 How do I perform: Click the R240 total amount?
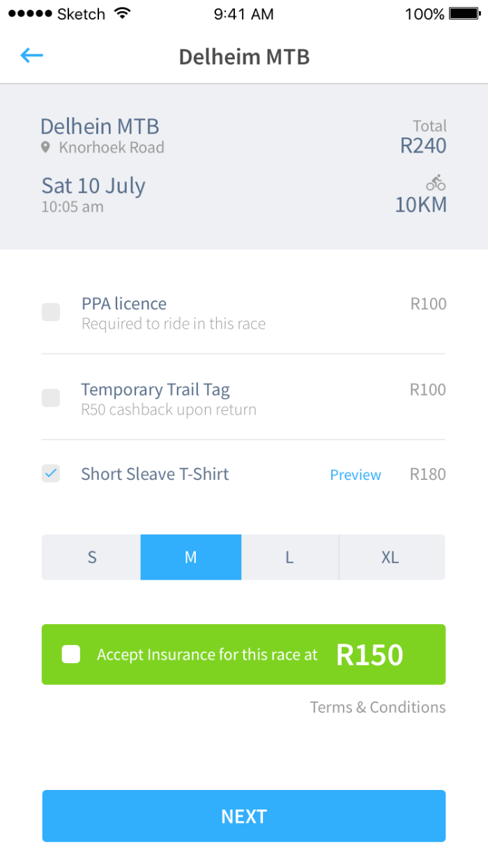[x=423, y=145]
